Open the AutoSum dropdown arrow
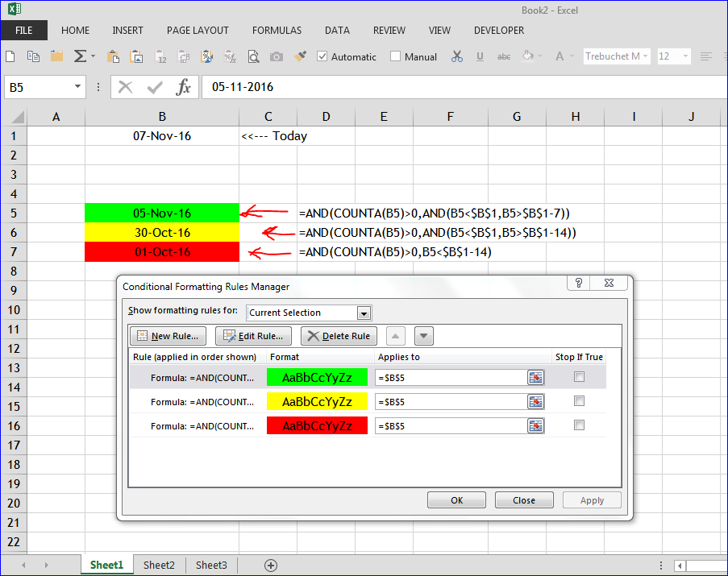 pyautogui.click(x=93, y=56)
